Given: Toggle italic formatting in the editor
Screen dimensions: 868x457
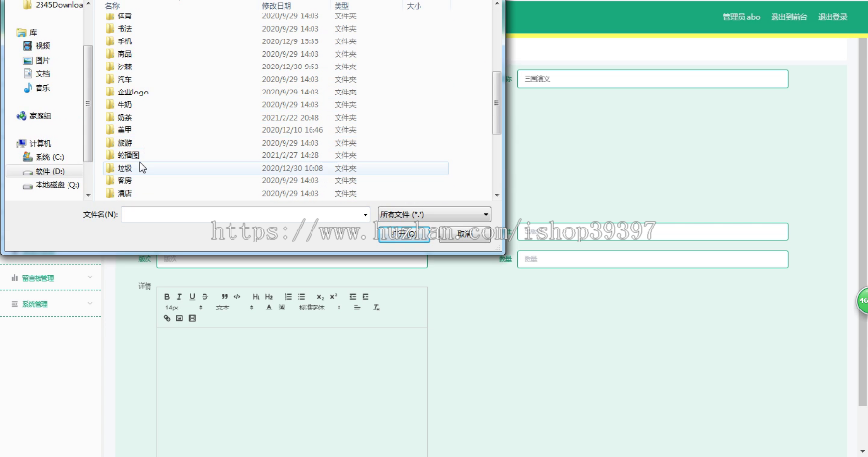Looking at the screenshot, I should (179, 297).
